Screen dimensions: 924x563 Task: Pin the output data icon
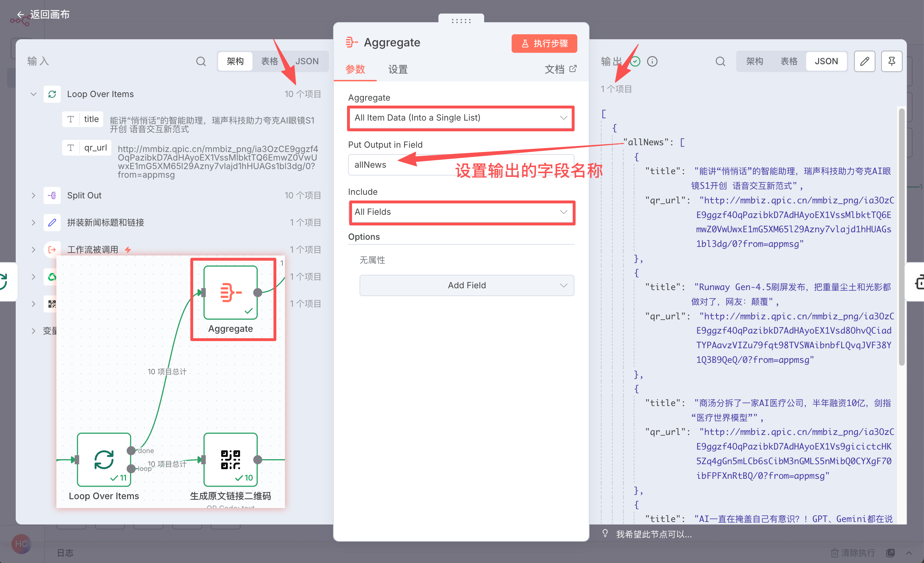(892, 61)
